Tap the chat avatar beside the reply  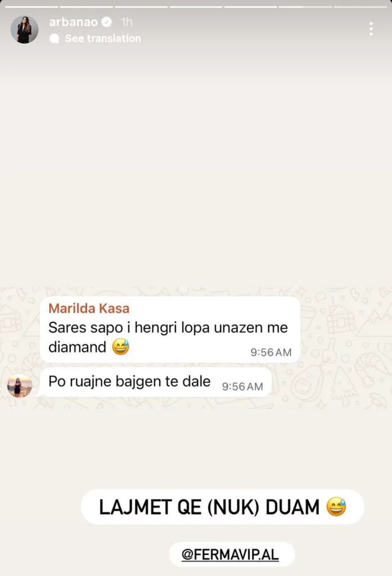click(20, 386)
